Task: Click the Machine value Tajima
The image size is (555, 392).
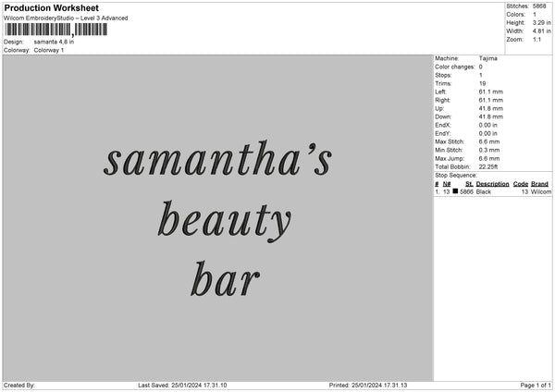Action: point(488,58)
